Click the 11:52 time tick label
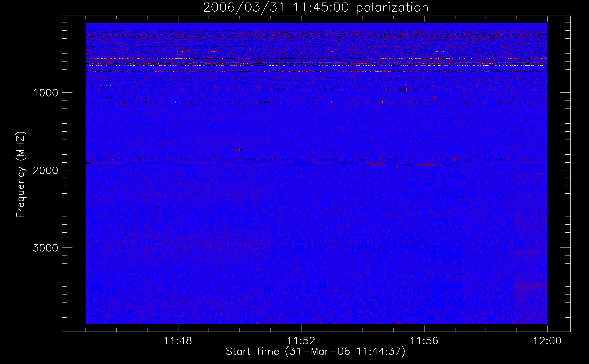Image resolution: width=589 pixels, height=364 pixels. 301,341
